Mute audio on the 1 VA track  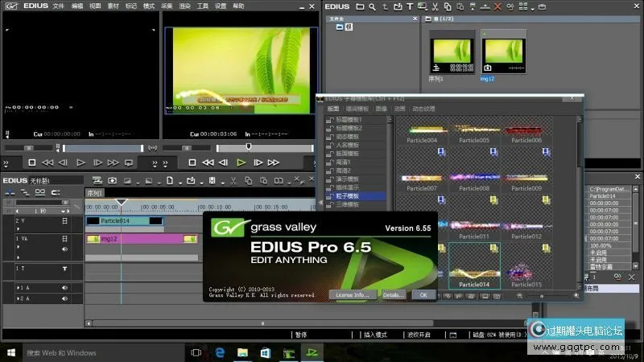(x=64, y=249)
